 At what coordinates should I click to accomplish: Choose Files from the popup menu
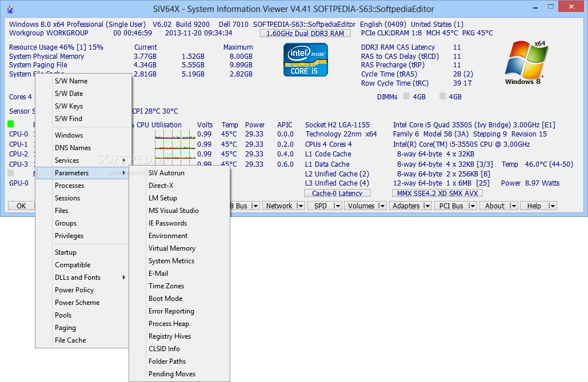point(83,210)
